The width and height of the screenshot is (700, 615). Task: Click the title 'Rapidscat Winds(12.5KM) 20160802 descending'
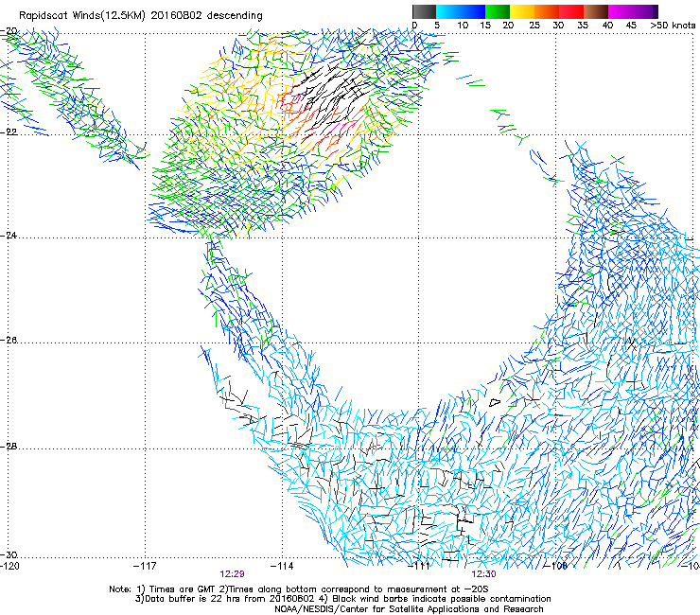[x=141, y=16]
